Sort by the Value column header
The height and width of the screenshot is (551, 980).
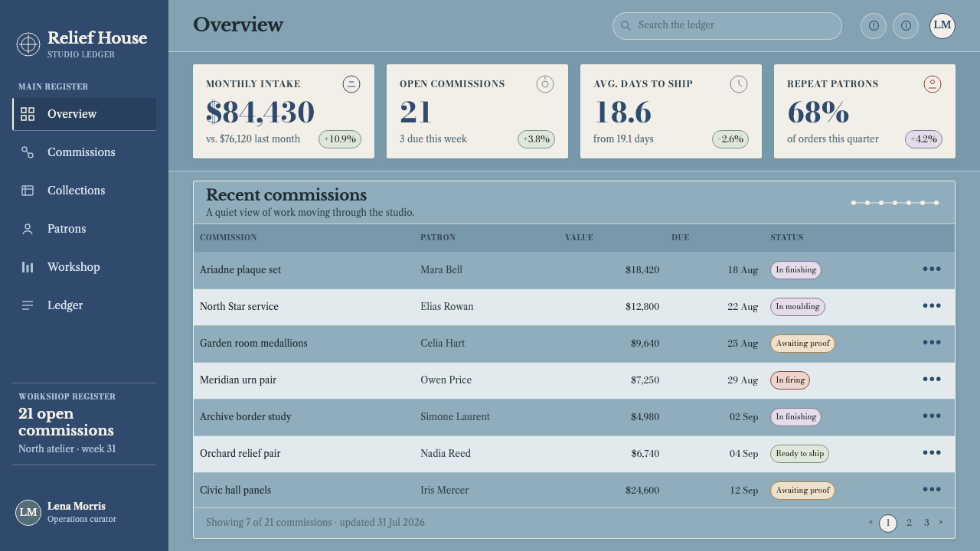[579, 237]
